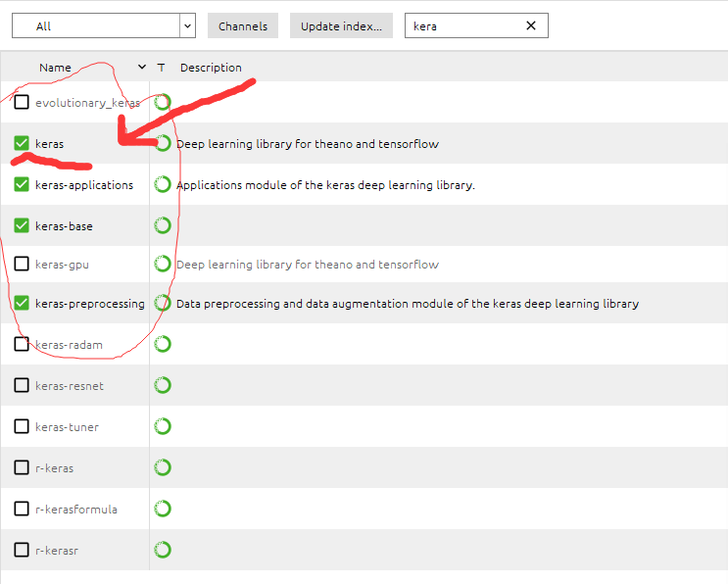
Task: Click the type icon for keras-tuner
Action: (x=163, y=426)
